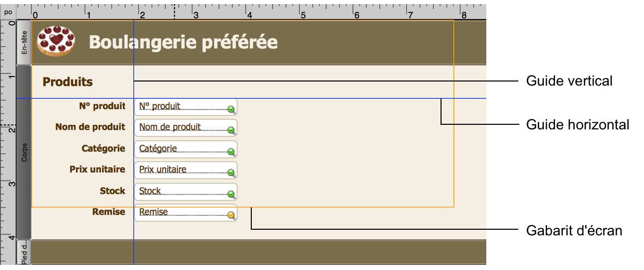Select the Stock field box

click(x=183, y=192)
